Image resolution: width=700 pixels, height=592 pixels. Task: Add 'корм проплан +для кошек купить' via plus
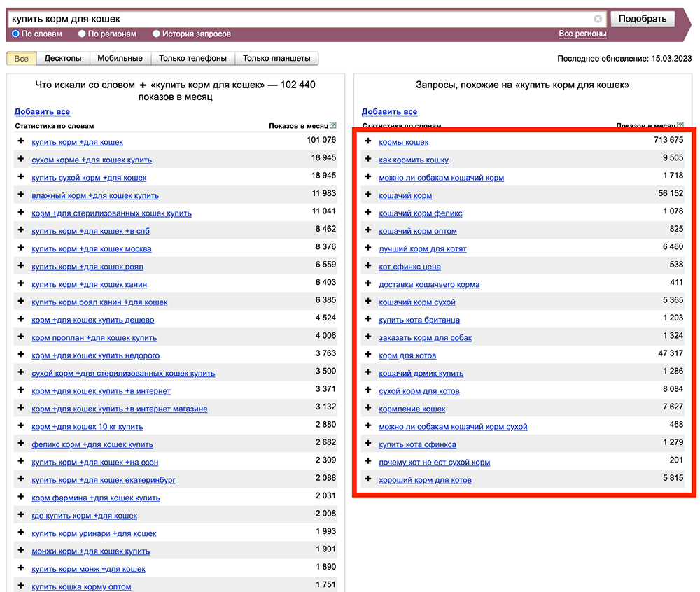coord(21,337)
